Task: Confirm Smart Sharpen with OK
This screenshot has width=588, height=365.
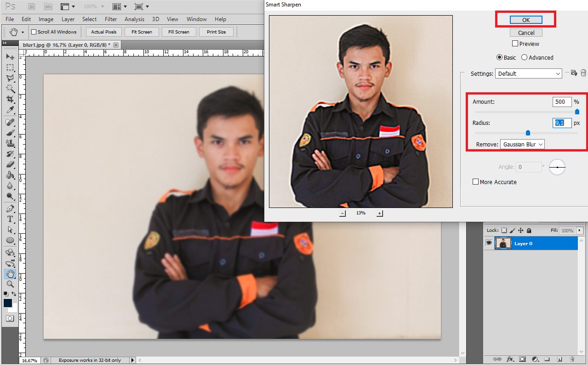Action: tap(526, 20)
